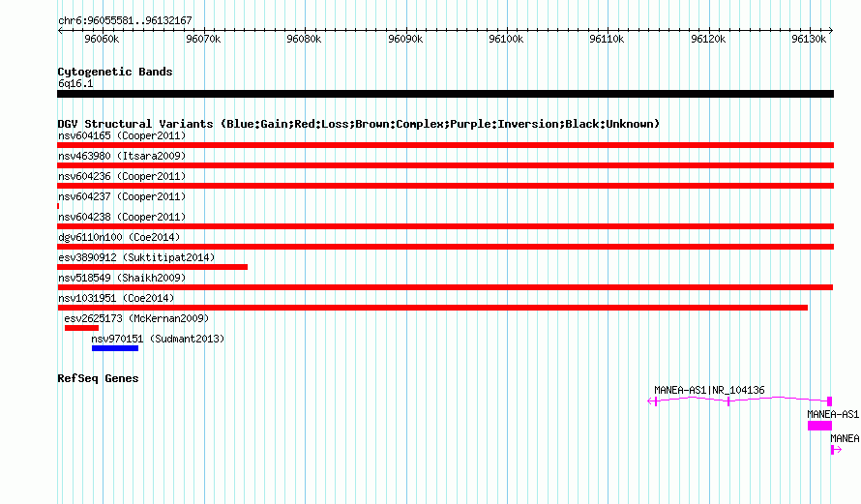Click the left arrow end of the ruler
Viewport: 861px width, 504px height.
pos(60,31)
